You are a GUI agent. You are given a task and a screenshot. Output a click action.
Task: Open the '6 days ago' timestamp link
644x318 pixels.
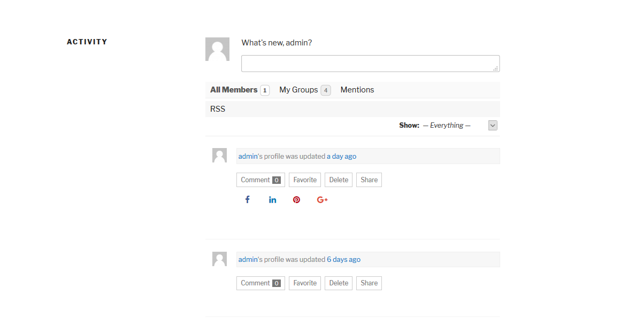343,260
